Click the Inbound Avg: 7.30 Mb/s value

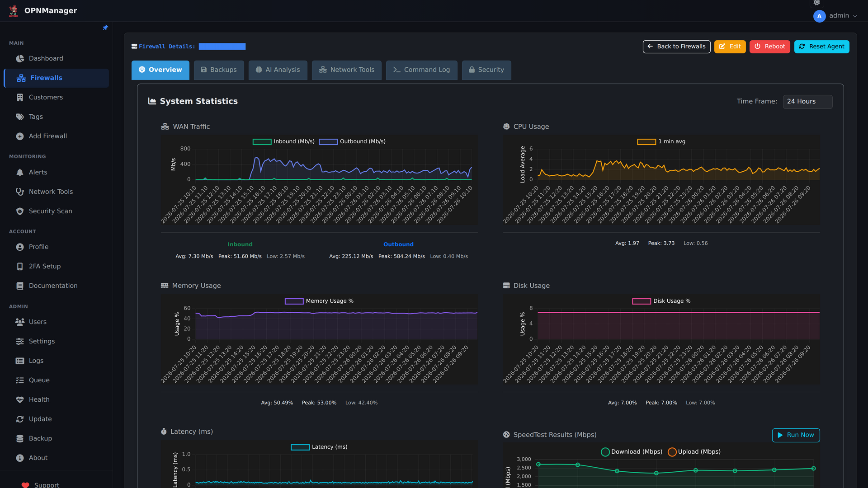(x=194, y=256)
